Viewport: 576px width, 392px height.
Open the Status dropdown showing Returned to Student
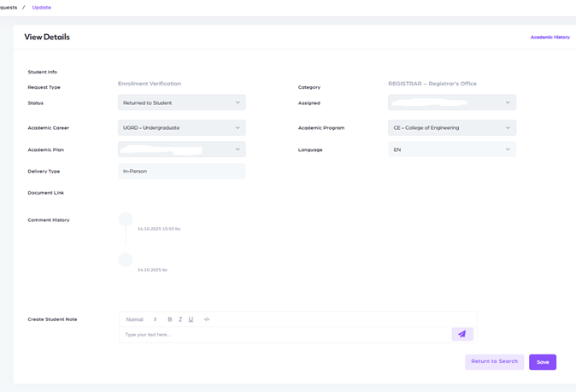(x=181, y=102)
